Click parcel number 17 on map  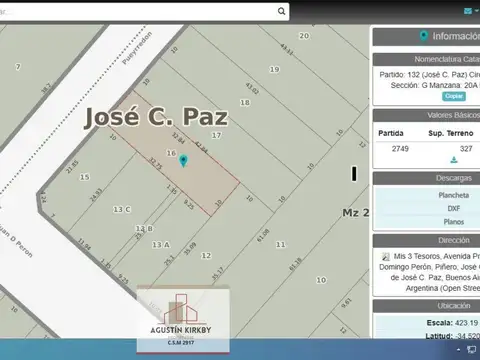[216, 135]
